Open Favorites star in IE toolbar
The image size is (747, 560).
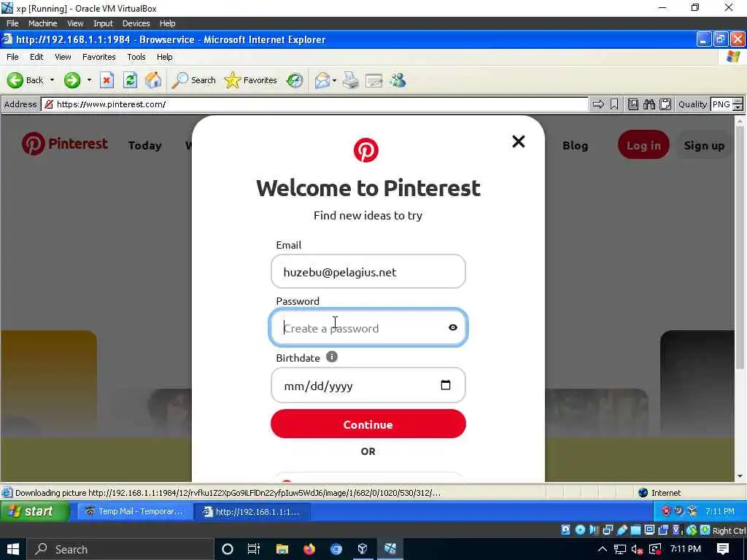[x=251, y=80]
